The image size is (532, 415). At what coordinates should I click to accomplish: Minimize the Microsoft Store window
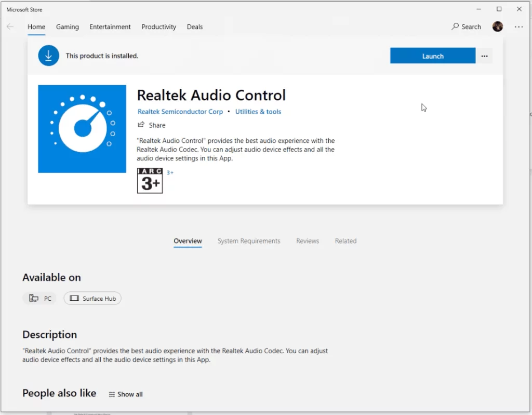tap(478, 9)
